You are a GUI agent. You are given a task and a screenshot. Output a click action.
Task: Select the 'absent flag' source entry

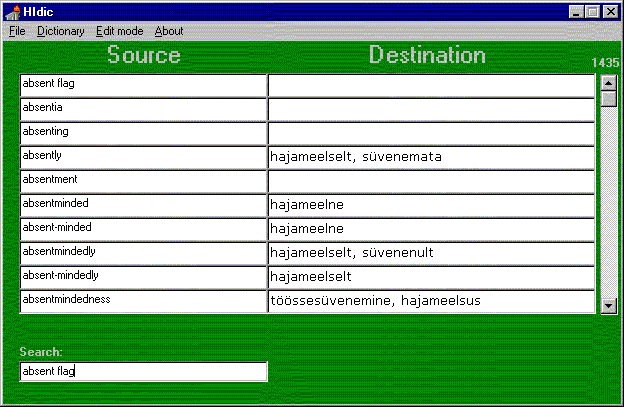[143, 85]
